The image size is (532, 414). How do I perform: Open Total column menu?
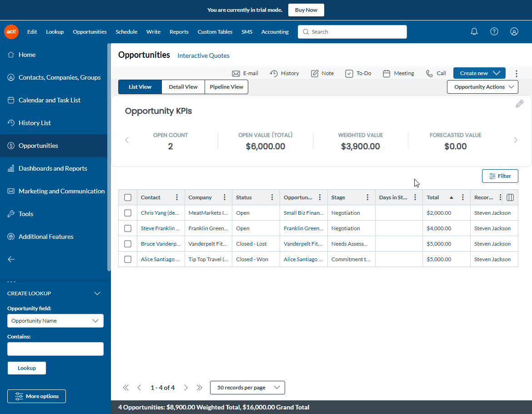point(462,197)
